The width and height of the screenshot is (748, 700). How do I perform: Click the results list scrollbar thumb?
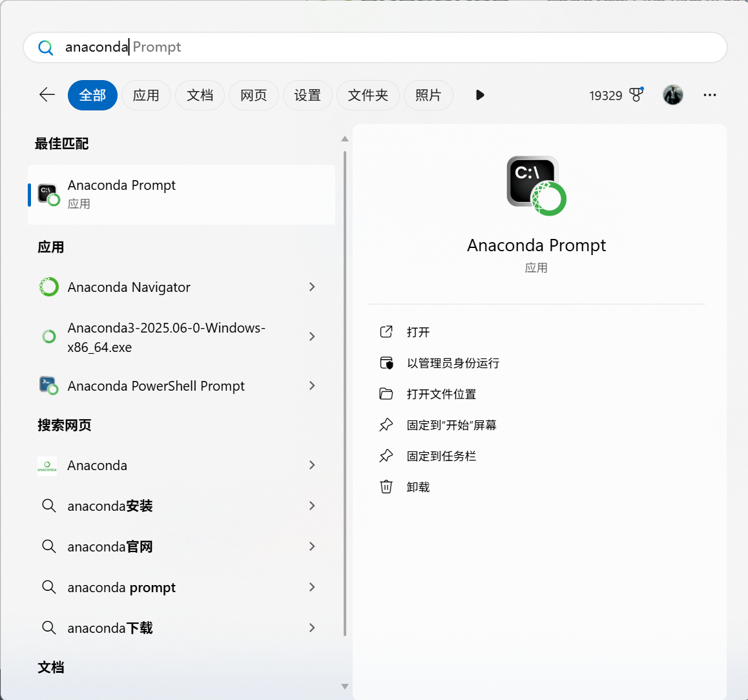pyautogui.click(x=344, y=393)
